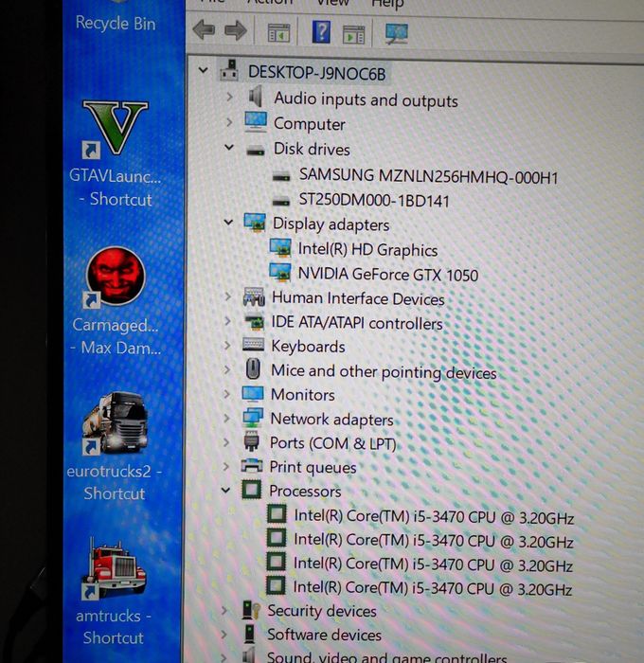Click the Disk drives category icon
Viewport: 644px width, 663px height.
(256, 150)
